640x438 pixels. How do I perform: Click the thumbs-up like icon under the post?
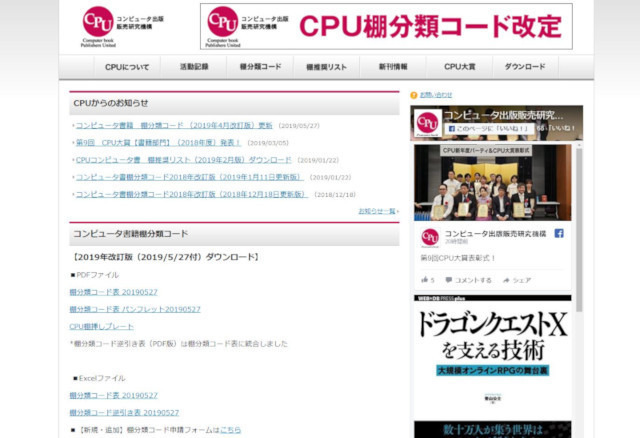click(x=426, y=280)
